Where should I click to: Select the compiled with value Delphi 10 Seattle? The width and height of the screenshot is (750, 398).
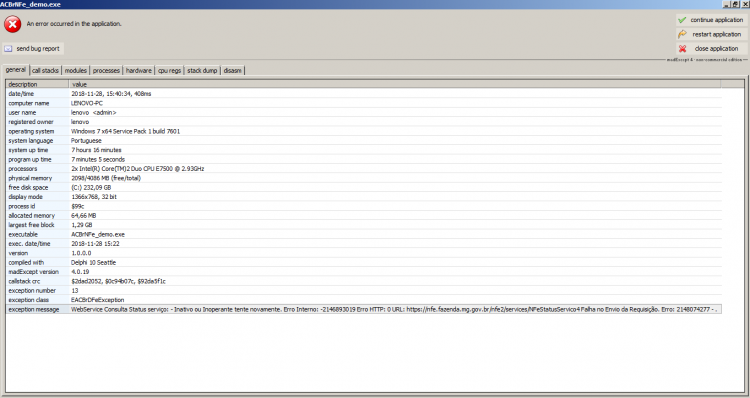pos(94,263)
